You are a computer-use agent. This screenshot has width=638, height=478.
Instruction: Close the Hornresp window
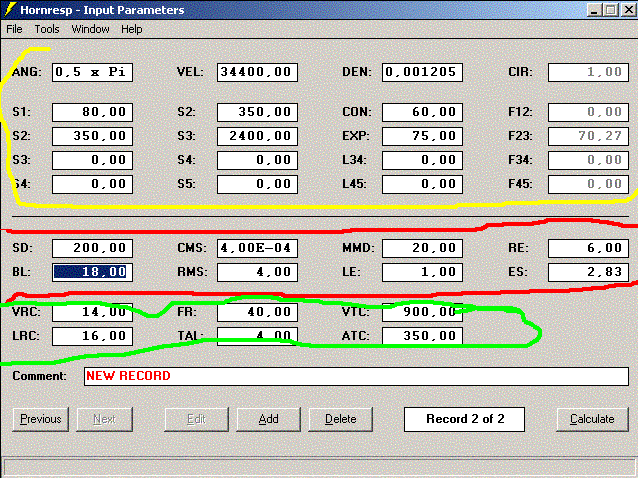[x=629, y=10]
